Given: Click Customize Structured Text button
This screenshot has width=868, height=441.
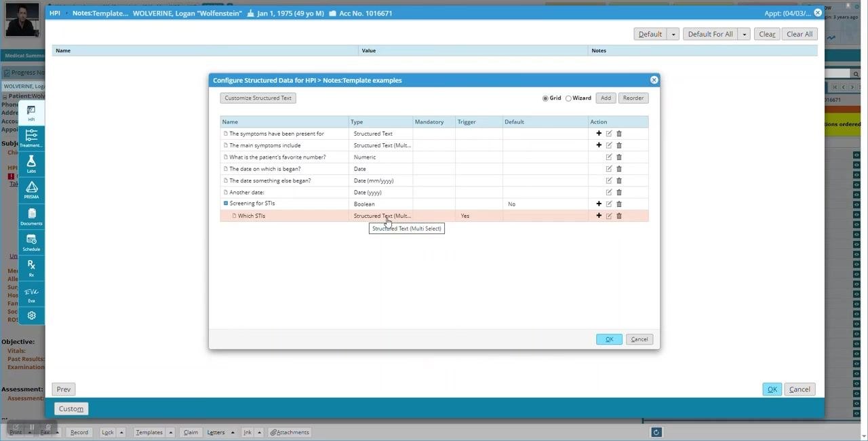Looking at the screenshot, I should (x=258, y=98).
